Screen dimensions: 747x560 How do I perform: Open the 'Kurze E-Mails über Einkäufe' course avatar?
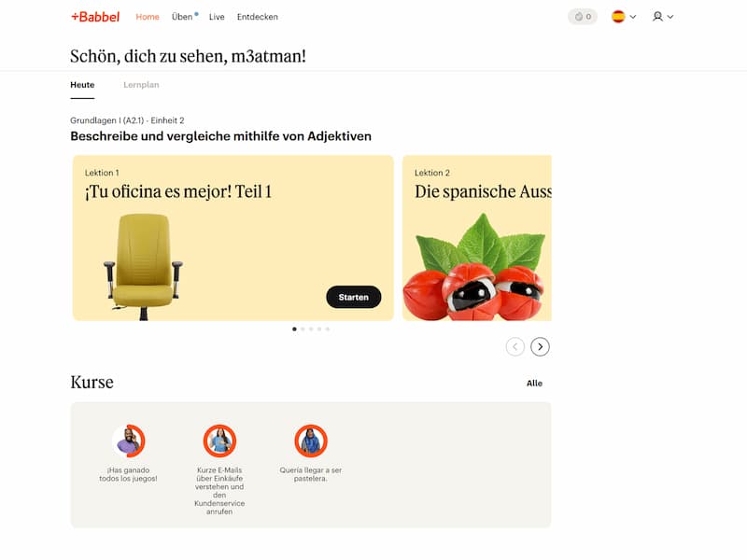click(x=219, y=441)
